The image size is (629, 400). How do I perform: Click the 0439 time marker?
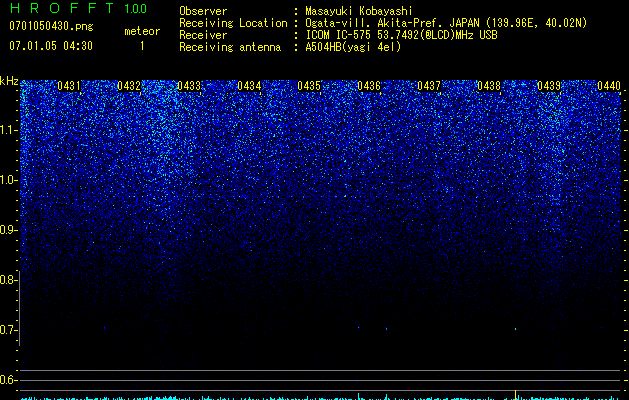coord(549,86)
